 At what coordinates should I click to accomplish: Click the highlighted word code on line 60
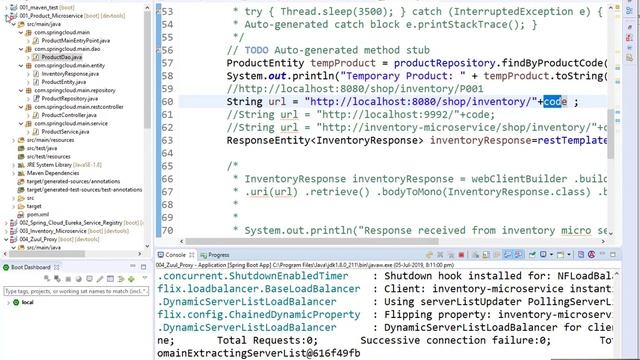(555, 102)
